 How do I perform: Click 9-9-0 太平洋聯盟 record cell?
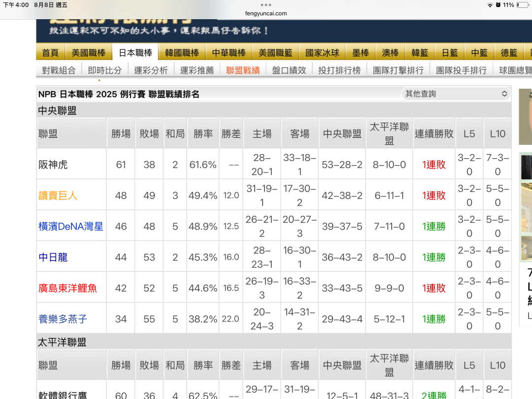pyautogui.click(x=389, y=288)
